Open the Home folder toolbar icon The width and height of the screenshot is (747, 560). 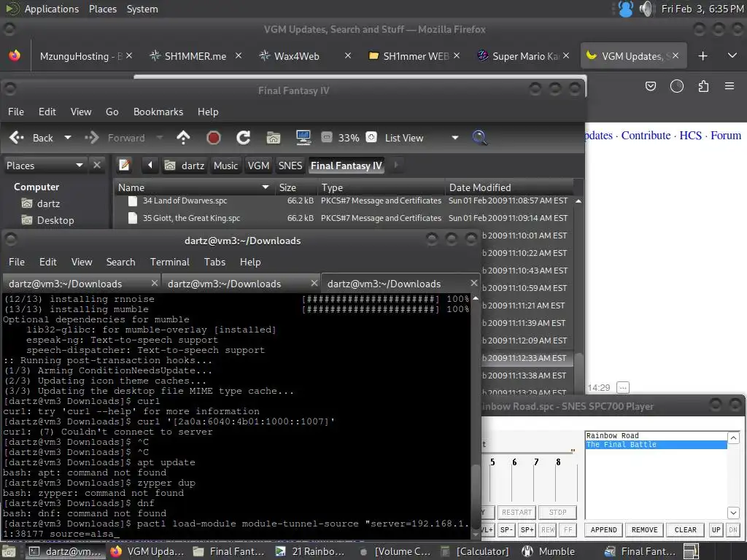pos(274,138)
